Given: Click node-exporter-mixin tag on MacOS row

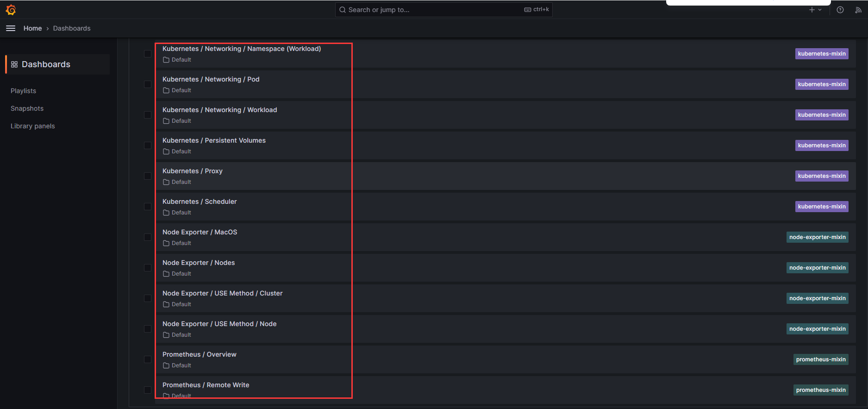Looking at the screenshot, I should (x=818, y=237).
